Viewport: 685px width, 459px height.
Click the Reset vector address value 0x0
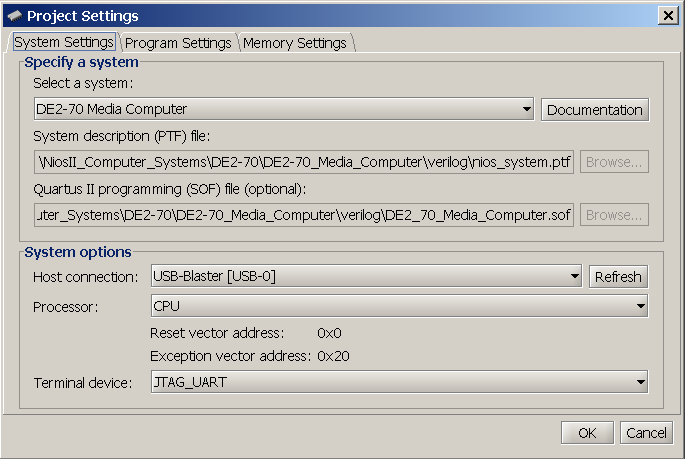(x=329, y=333)
